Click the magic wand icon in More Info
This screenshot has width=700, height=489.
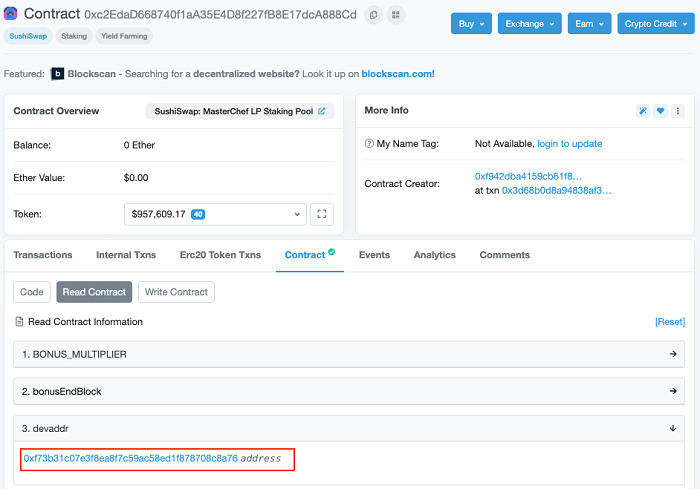[x=643, y=111]
